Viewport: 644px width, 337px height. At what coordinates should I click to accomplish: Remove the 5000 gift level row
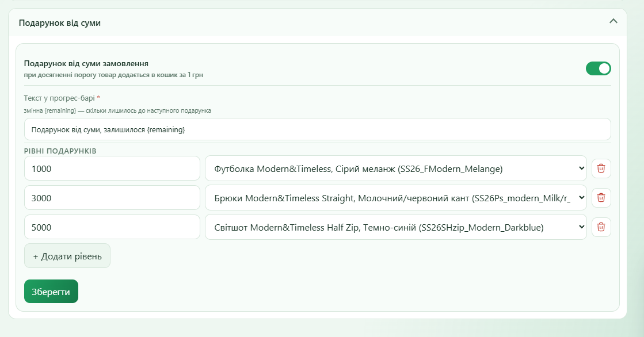click(601, 227)
